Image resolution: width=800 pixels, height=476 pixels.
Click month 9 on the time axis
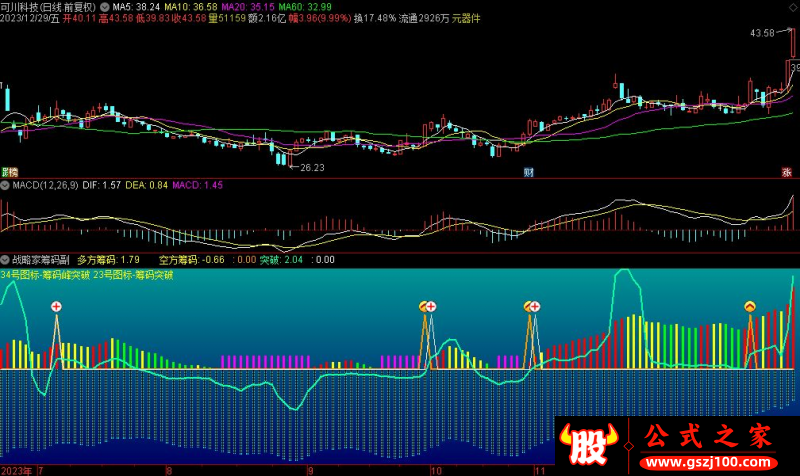click(x=310, y=471)
